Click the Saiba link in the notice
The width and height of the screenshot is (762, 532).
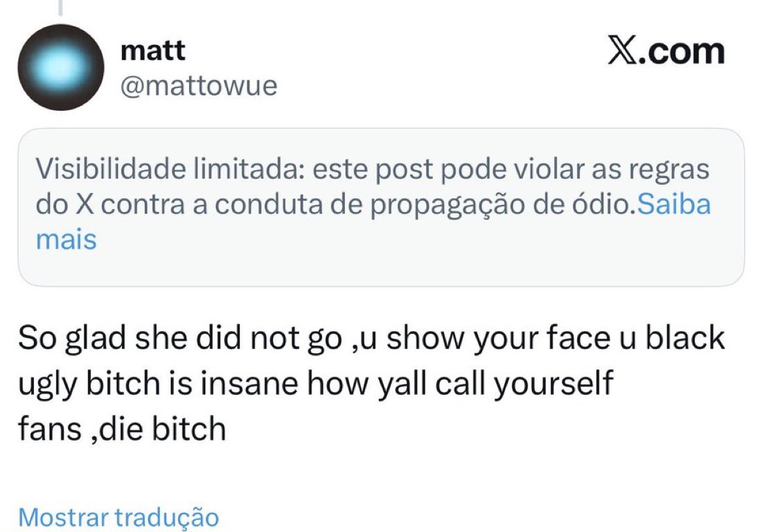674,204
